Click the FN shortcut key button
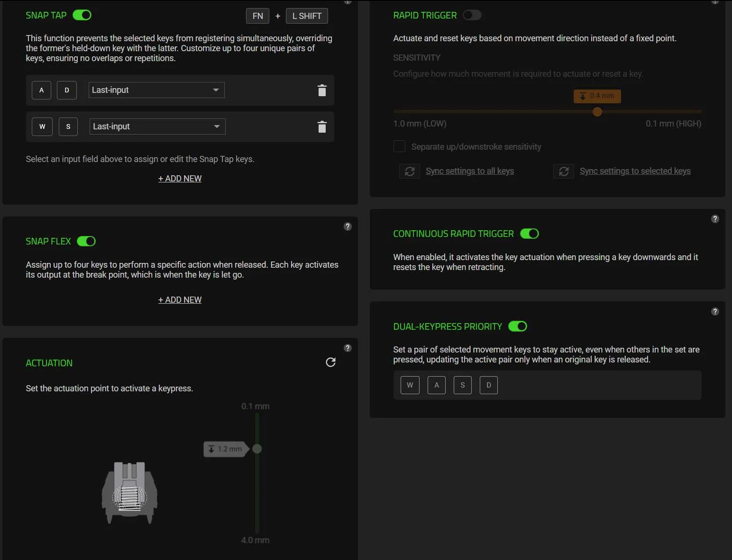The width and height of the screenshot is (732, 560). tap(257, 16)
